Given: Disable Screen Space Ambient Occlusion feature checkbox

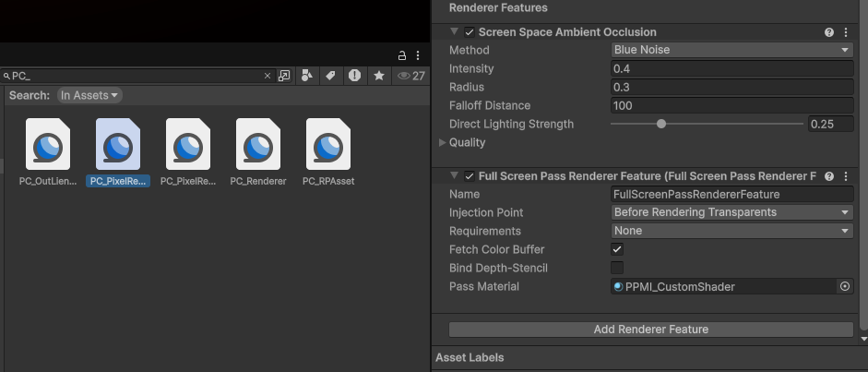Looking at the screenshot, I should click(x=470, y=32).
